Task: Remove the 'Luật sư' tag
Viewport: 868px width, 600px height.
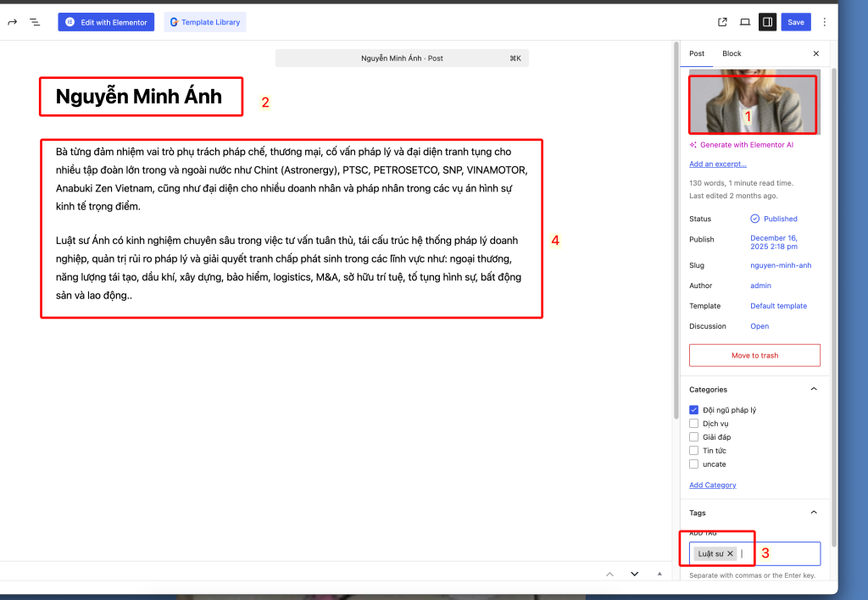Action: [x=730, y=553]
